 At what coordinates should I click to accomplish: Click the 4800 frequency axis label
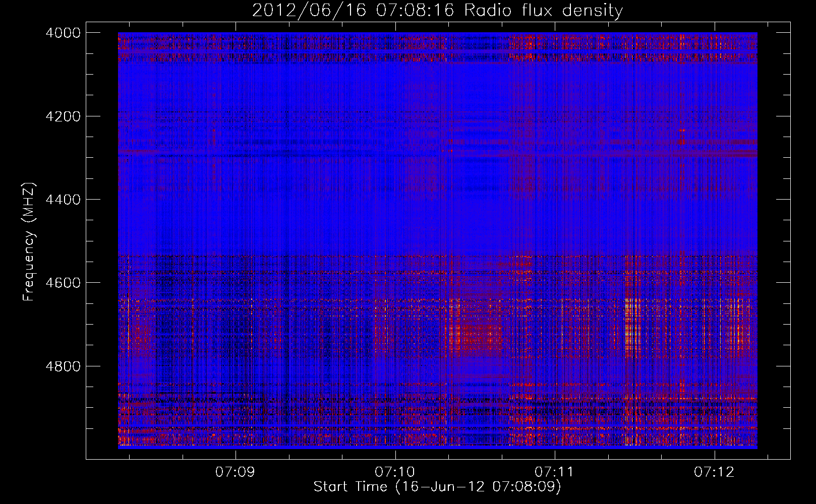(63, 366)
